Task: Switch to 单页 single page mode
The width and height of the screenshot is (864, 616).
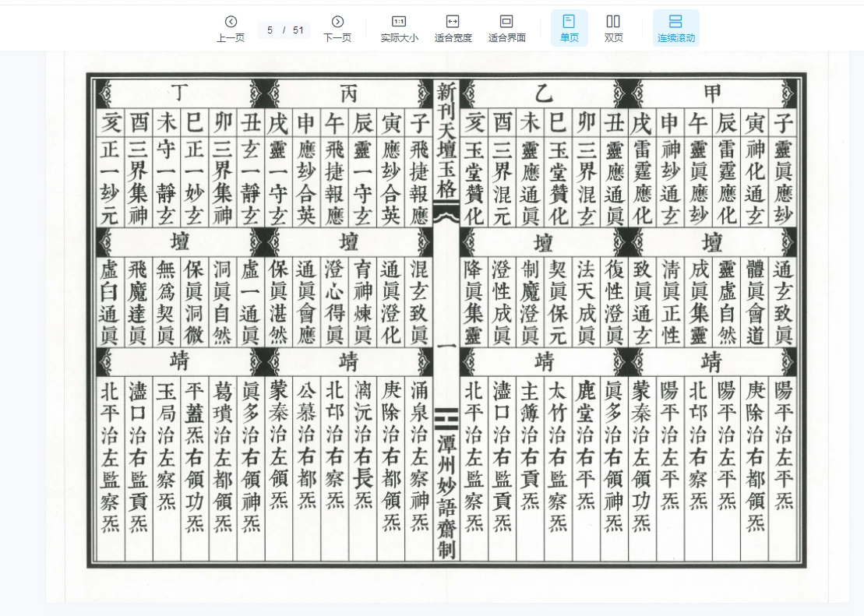Action: tap(569, 28)
